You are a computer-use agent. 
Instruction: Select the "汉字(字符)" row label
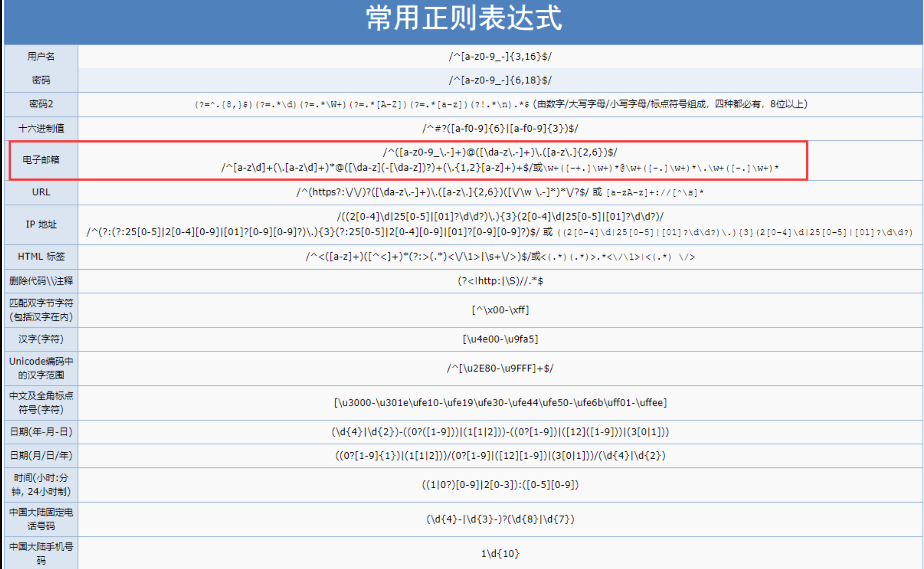pos(41,339)
